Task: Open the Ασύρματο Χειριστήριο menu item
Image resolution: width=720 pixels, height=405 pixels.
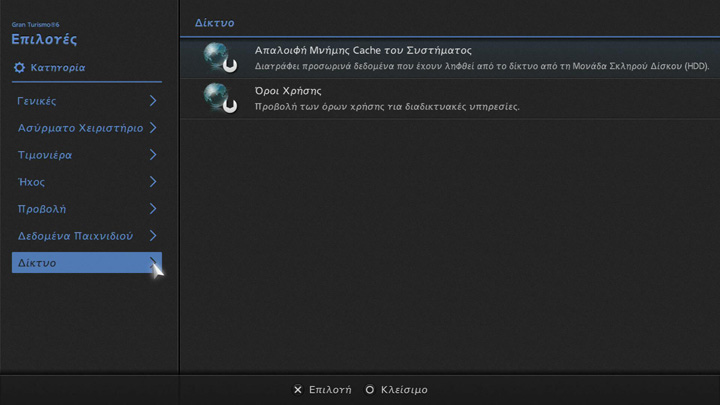Action: [x=80, y=129]
